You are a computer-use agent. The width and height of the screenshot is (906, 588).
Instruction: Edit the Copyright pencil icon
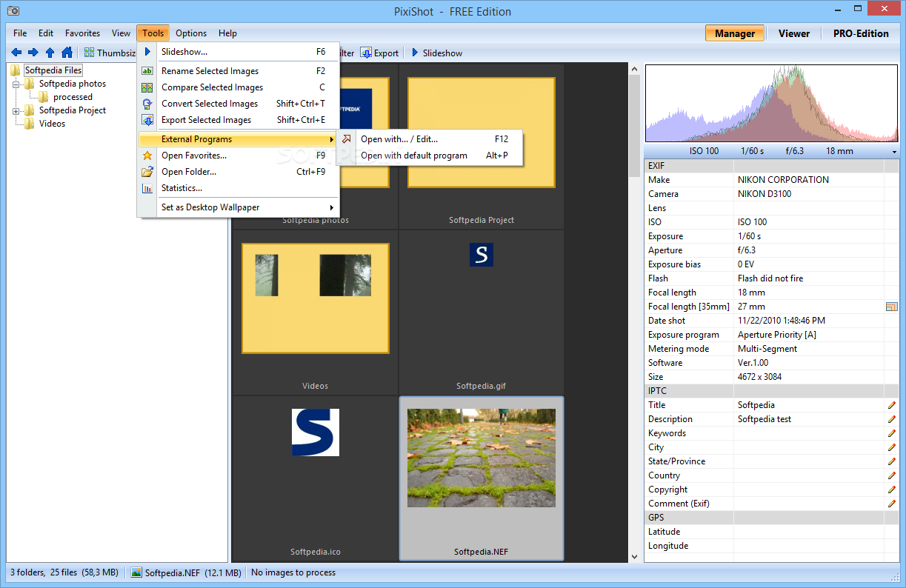(892, 490)
